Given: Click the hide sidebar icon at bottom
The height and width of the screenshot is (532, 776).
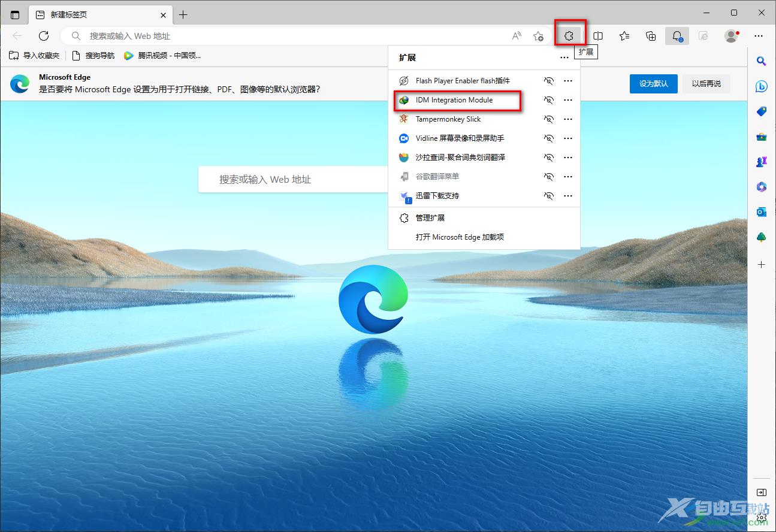Looking at the screenshot, I should coord(761,492).
